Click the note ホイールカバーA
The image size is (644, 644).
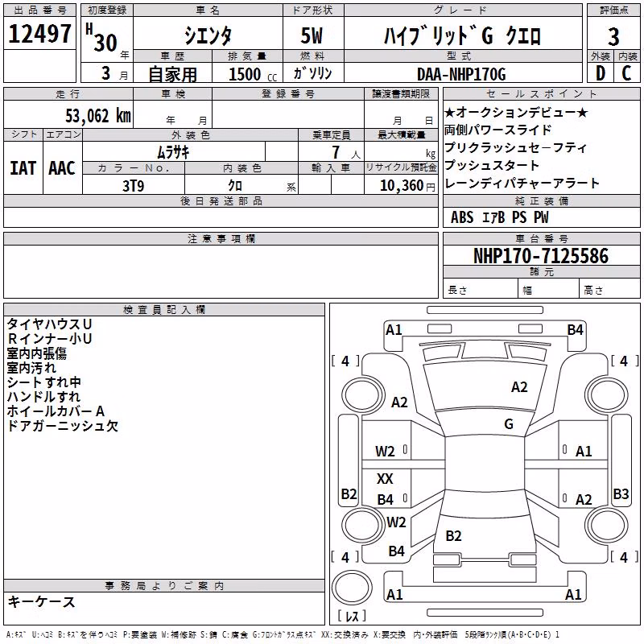pos(56,411)
